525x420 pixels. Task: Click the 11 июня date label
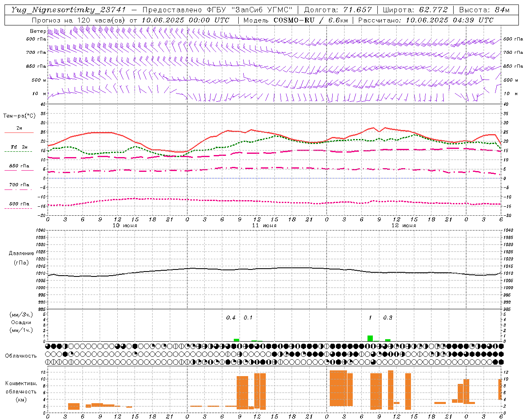click(264, 226)
